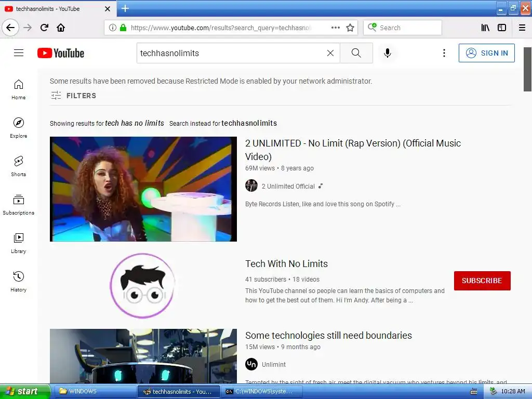The image size is (532, 399).
Task: Click 'Byte Records Listen, like and love' description
Action: [323, 204]
